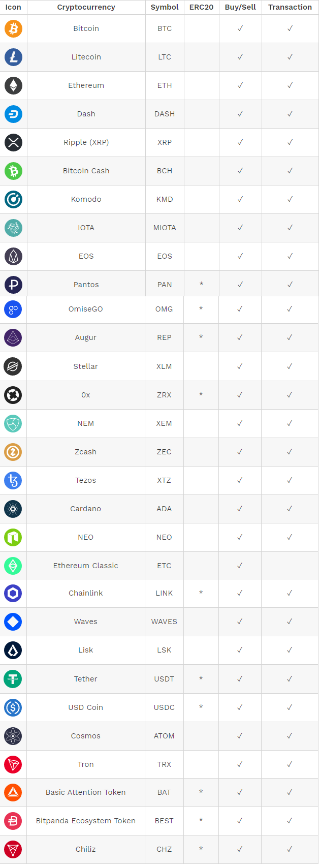Click the Ethereum Classic name text
320x868 pixels.
pos(85,566)
